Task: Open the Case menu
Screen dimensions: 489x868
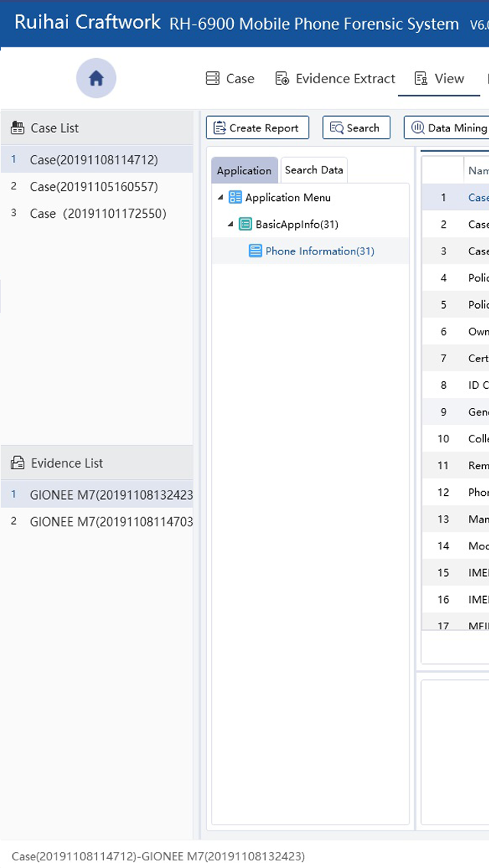Action: [x=230, y=79]
